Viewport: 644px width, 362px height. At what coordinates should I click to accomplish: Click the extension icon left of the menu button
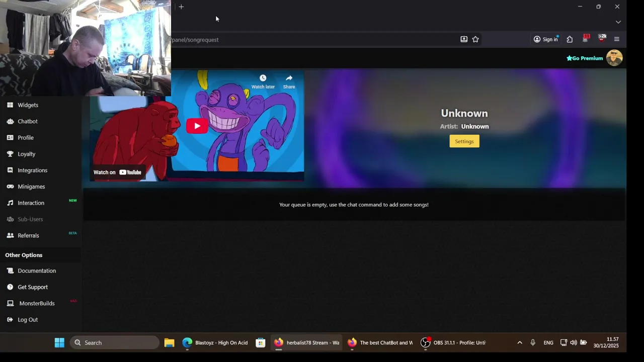pyautogui.click(x=602, y=39)
